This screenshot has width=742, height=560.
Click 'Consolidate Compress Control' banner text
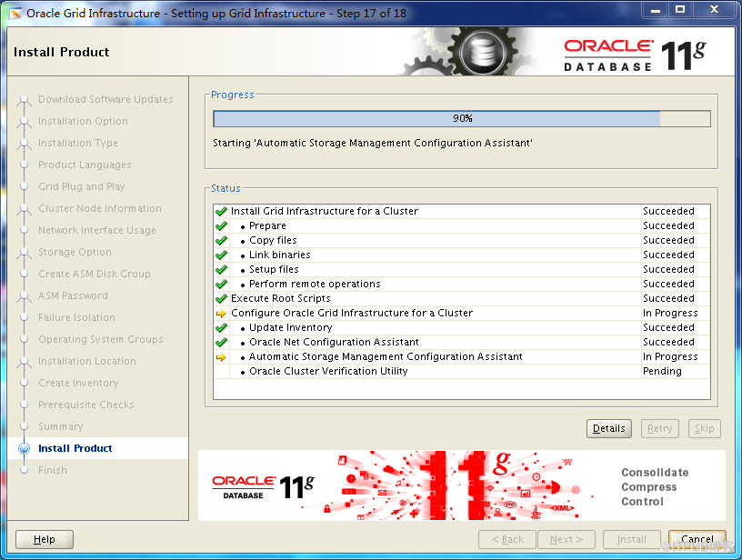655,486
